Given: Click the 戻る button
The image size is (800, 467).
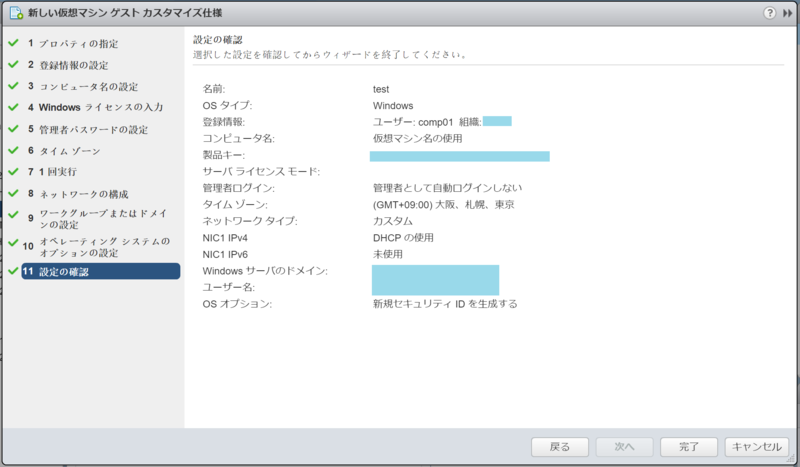Looking at the screenshot, I should (560, 447).
